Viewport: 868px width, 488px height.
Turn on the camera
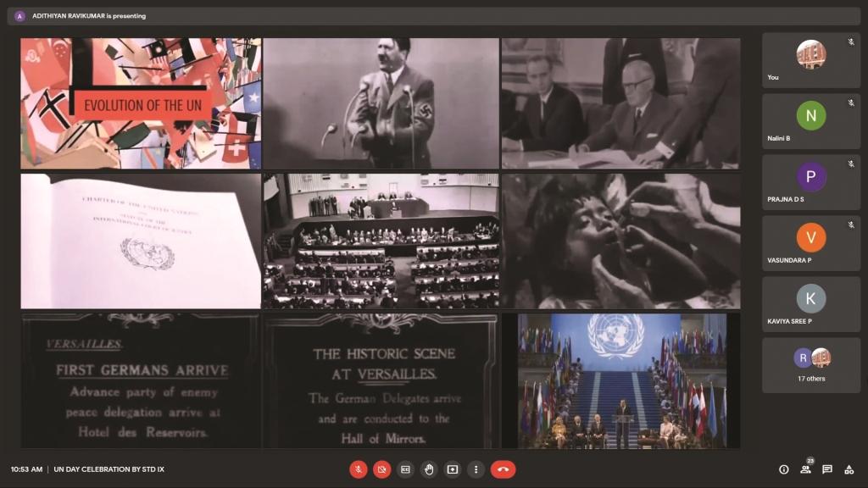[382, 469]
